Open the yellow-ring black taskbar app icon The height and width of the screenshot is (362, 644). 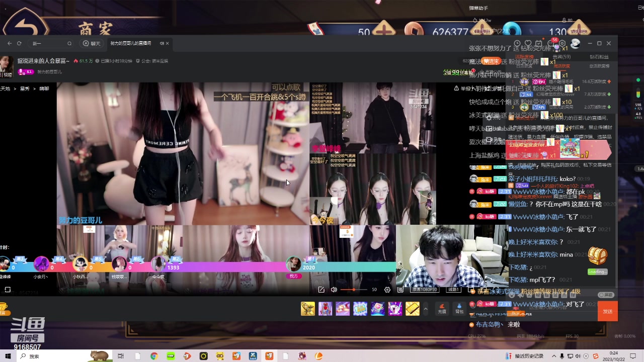tap(203, 356)
